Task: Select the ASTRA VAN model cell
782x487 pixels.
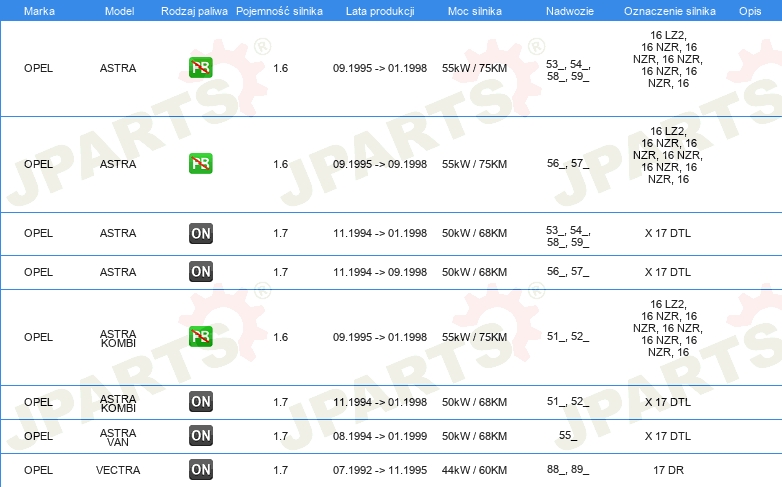Action: [x=118, y=437]
